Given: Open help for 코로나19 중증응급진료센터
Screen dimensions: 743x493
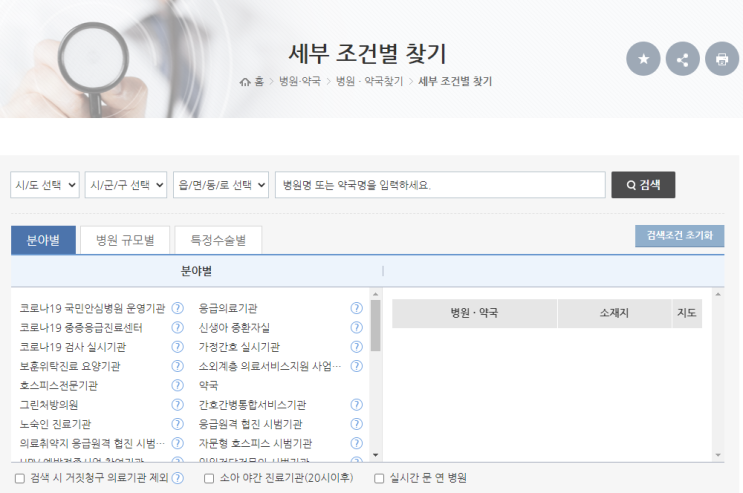Looking at the screenshot, I should coord(177,328).
